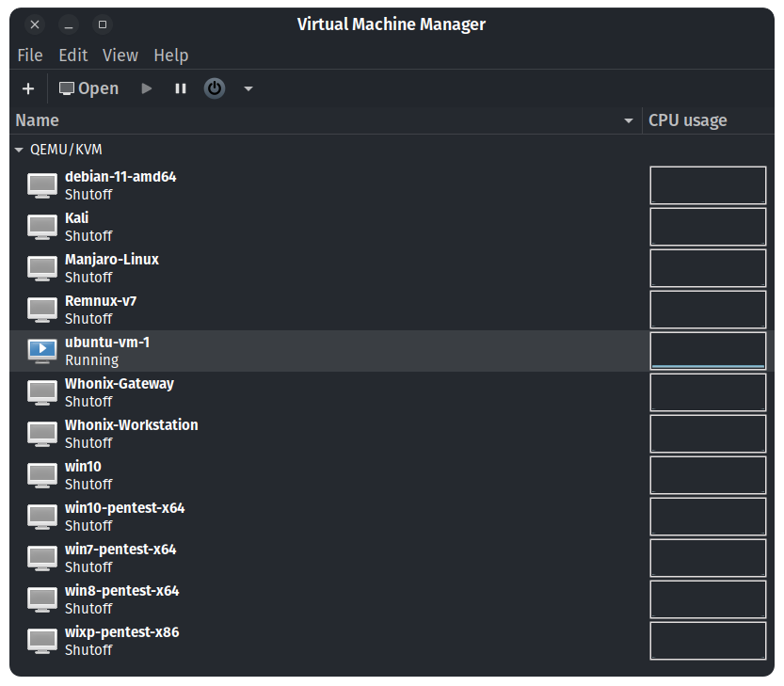Viewport: 784px width, 686px height.
Task: Select the win10 monitor icon
Action: point(42,475)
